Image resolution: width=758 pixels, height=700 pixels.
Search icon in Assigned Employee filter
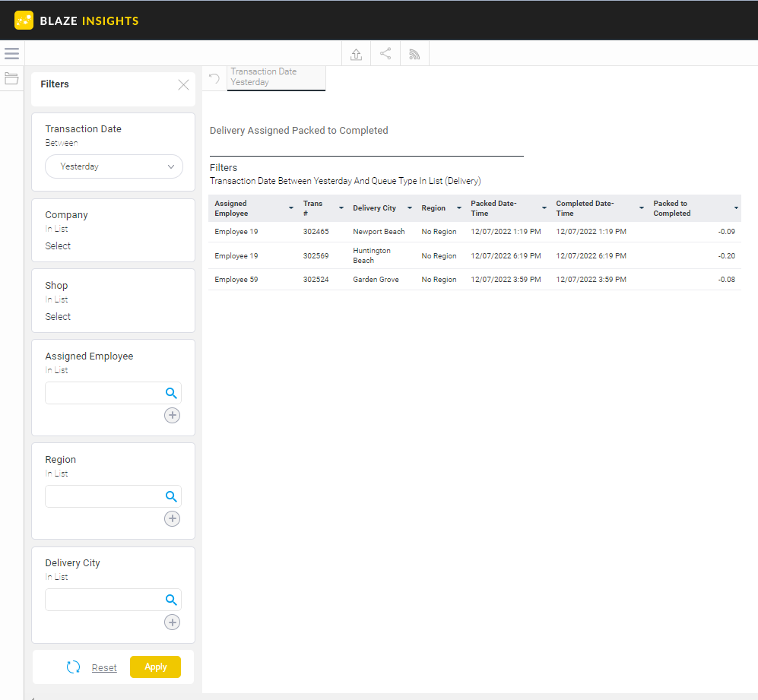point(171,393)
